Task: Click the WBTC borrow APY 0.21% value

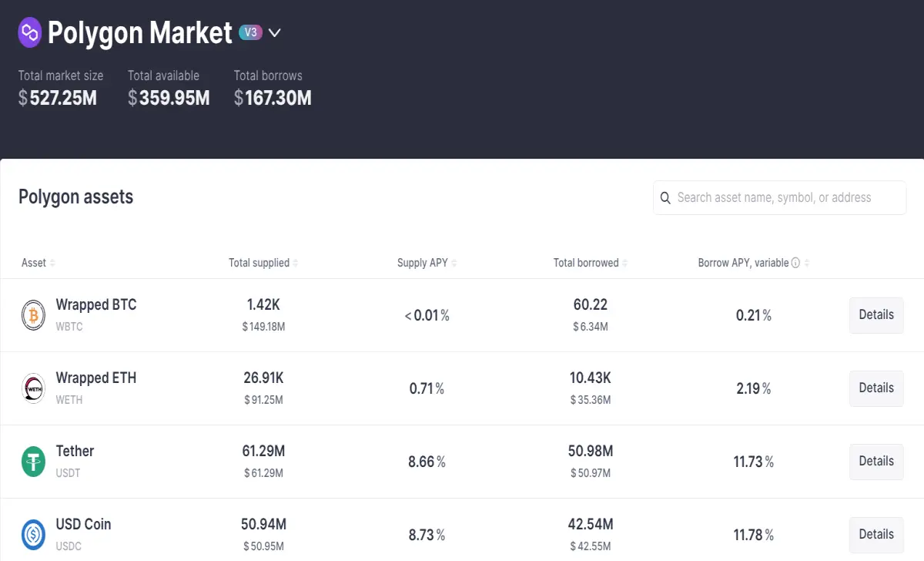Action: 754,315
